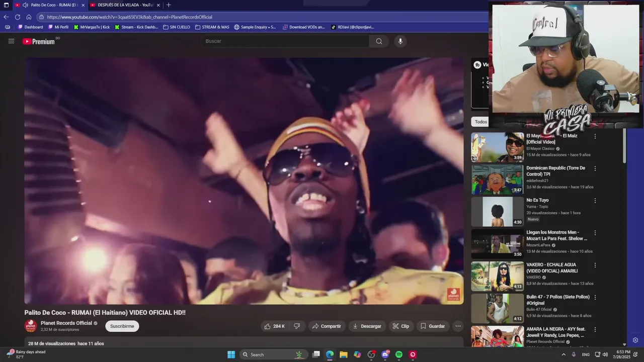
Task: Expand STREAM & MAS bookmark folder
Action: click(x=212, y=27)
